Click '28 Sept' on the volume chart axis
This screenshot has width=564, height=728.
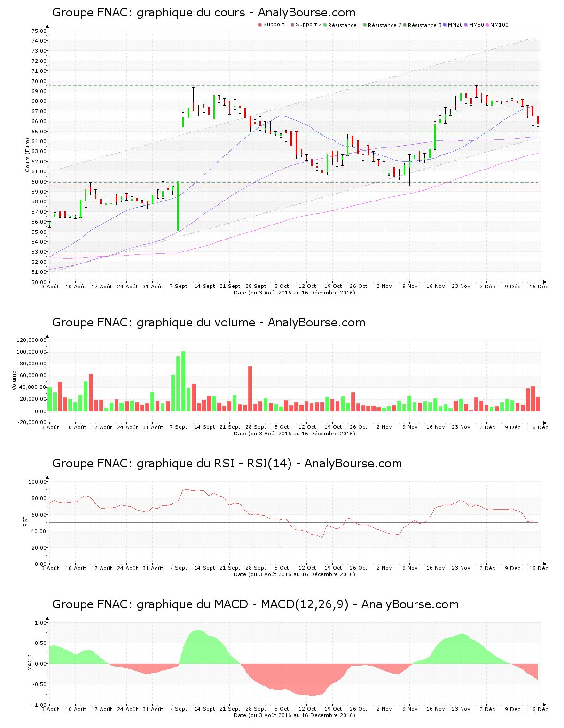(256, 427)
